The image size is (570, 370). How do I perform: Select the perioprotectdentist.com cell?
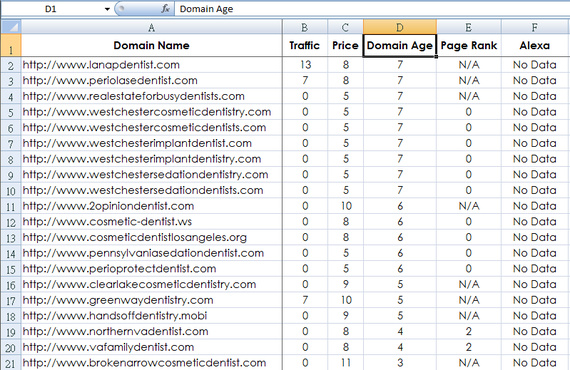152,269
